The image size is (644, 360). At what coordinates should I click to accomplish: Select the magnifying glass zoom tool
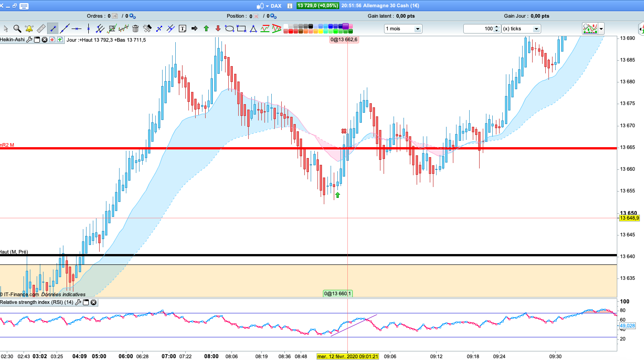[x=17, y=29]
